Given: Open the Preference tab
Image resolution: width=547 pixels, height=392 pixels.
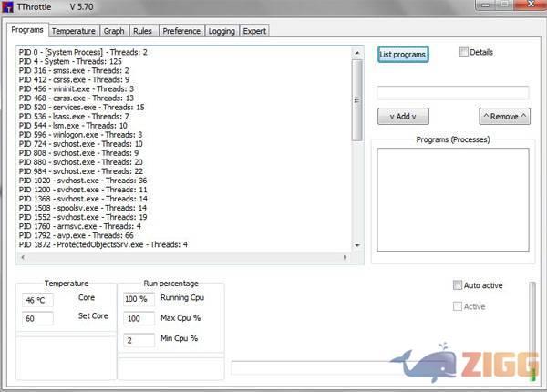Looking at the screenshot, I should point(181,31).
